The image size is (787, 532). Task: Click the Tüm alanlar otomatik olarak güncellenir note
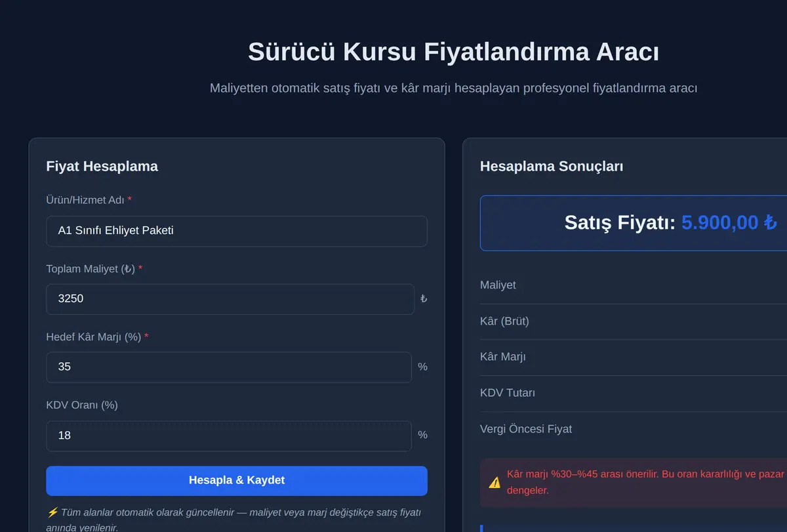click(233, 520)
